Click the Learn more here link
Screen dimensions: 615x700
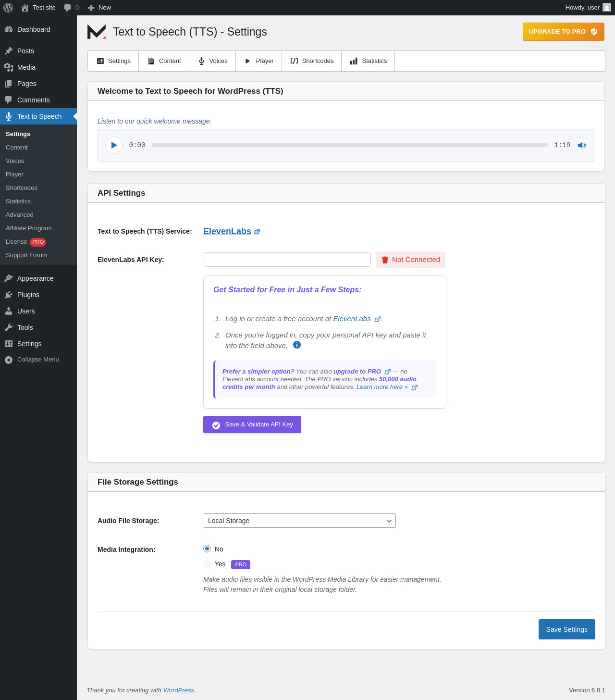(x=382, y=387)
